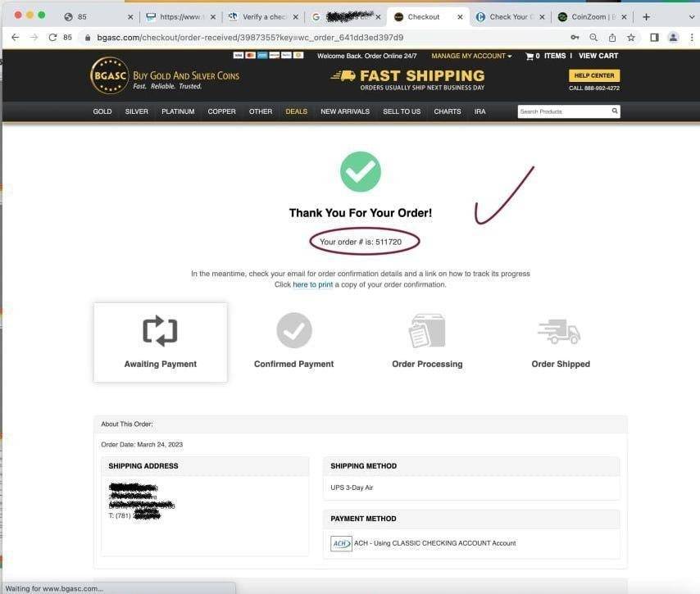Viewport: 700px width, 594px height.
Task: Close the Checkout tab
Action: pos(460,17)
